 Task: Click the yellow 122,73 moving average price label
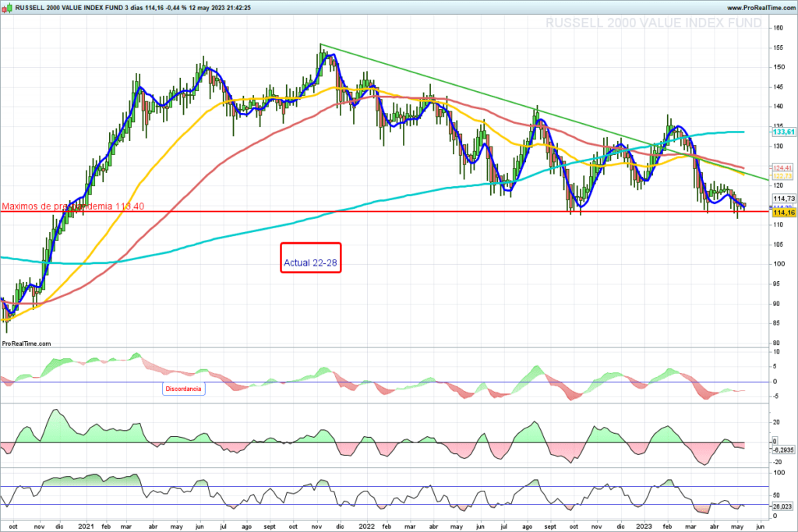782,176
